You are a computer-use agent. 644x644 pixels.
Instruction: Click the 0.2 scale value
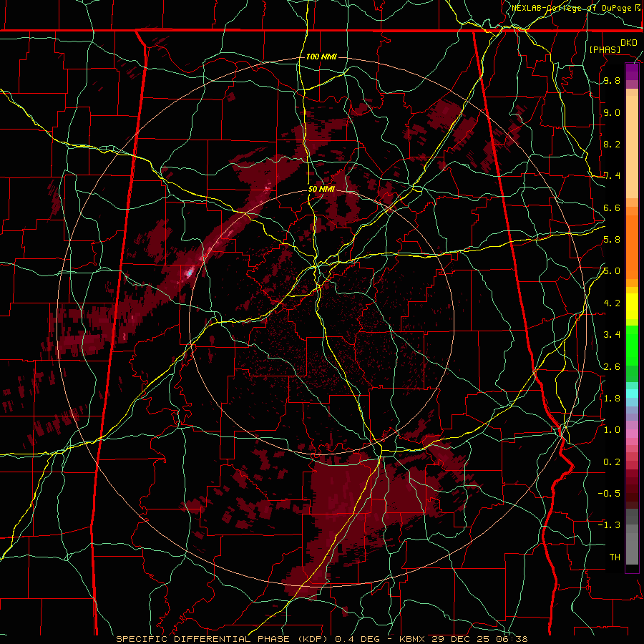click(612, 462)
